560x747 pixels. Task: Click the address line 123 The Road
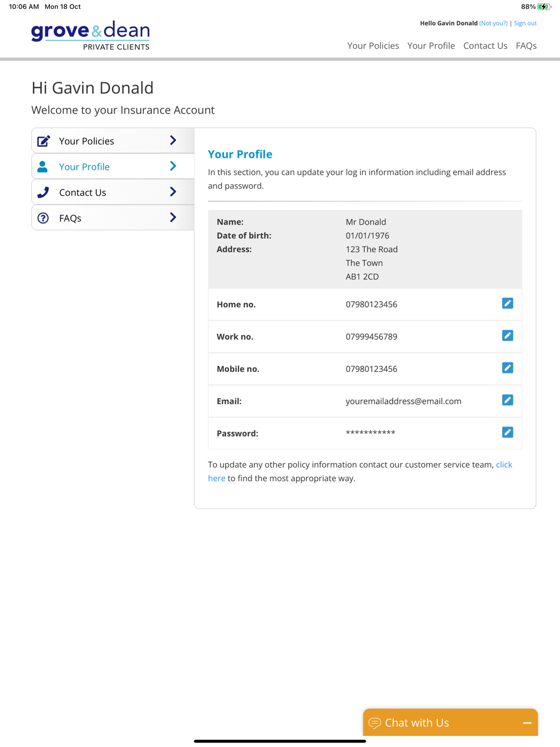[x=371, y=249]
